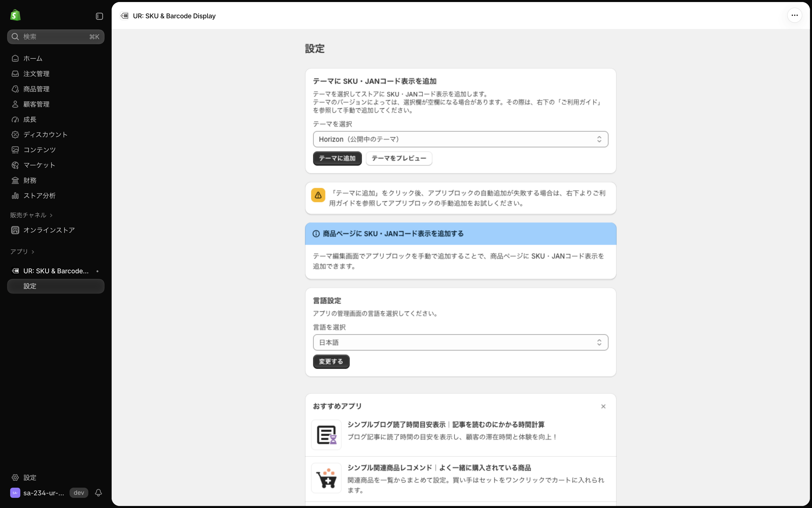Select the 商品管理 menu item

pos(56,89)
